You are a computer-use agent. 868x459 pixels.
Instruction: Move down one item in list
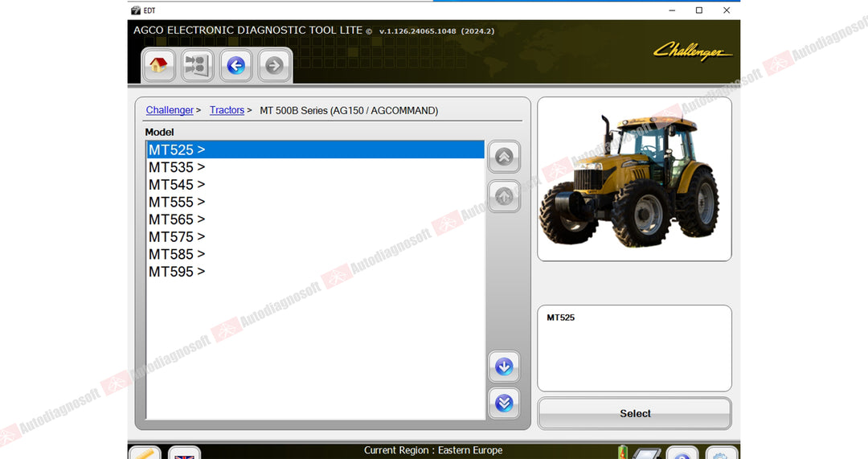[504, 367]
